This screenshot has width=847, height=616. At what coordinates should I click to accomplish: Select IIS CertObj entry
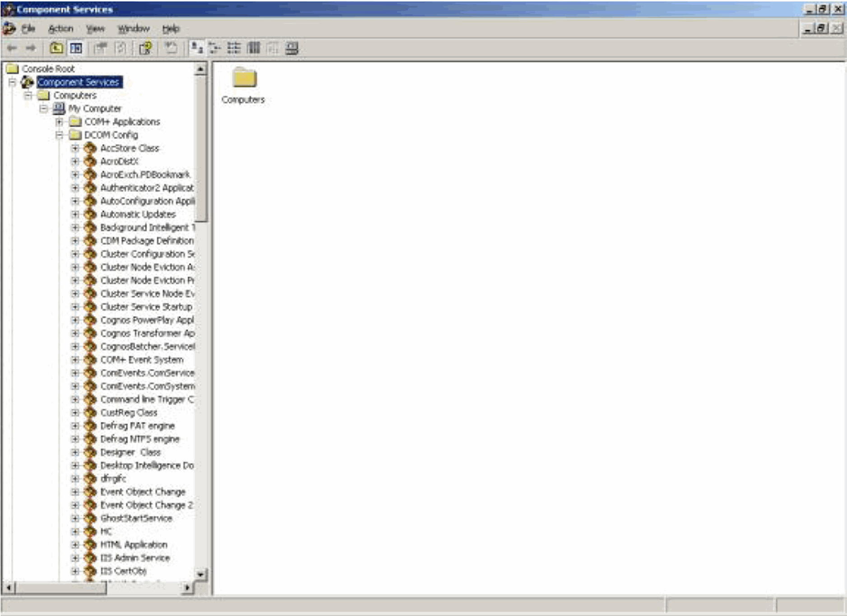(124, 571)
